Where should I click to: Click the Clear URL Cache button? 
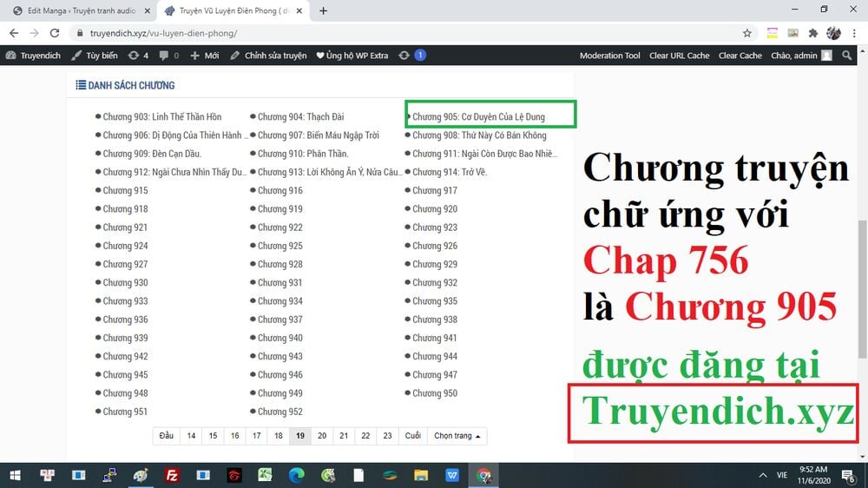point(679,56)
